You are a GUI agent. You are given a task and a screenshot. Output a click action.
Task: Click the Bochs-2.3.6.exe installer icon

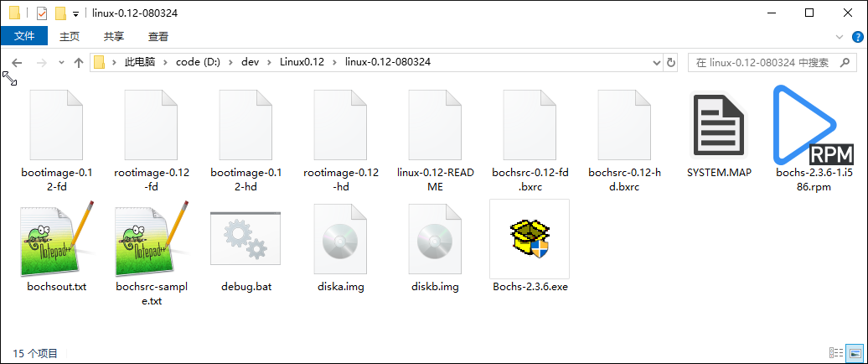pyautogui.click(x=530, y=238)
